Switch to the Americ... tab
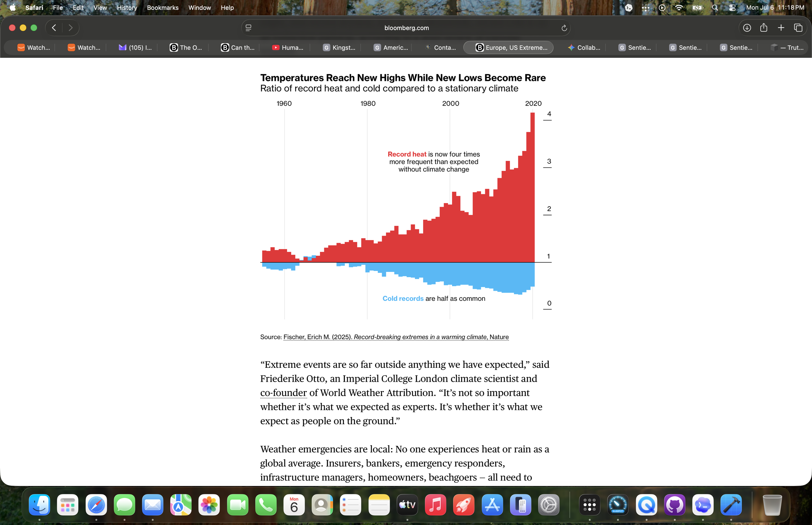This screenshot has height=525, width=812. (390, 48)
